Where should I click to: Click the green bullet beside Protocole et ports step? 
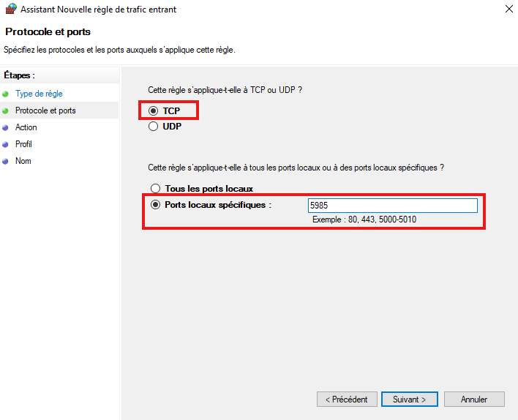pos(6,110)
